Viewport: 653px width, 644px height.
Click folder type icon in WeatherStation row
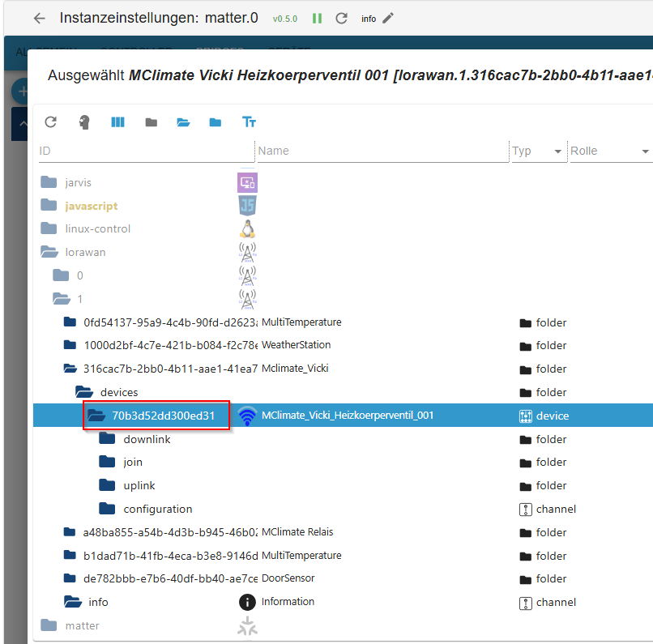526,347
